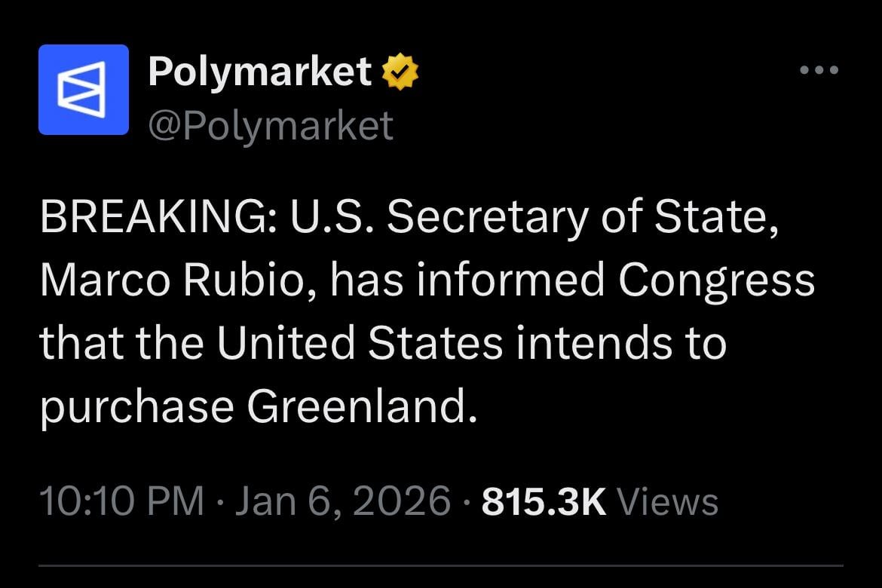The image size is (882, 588).
Task: Click the word Greenland
Action: (x=362, y=406)
